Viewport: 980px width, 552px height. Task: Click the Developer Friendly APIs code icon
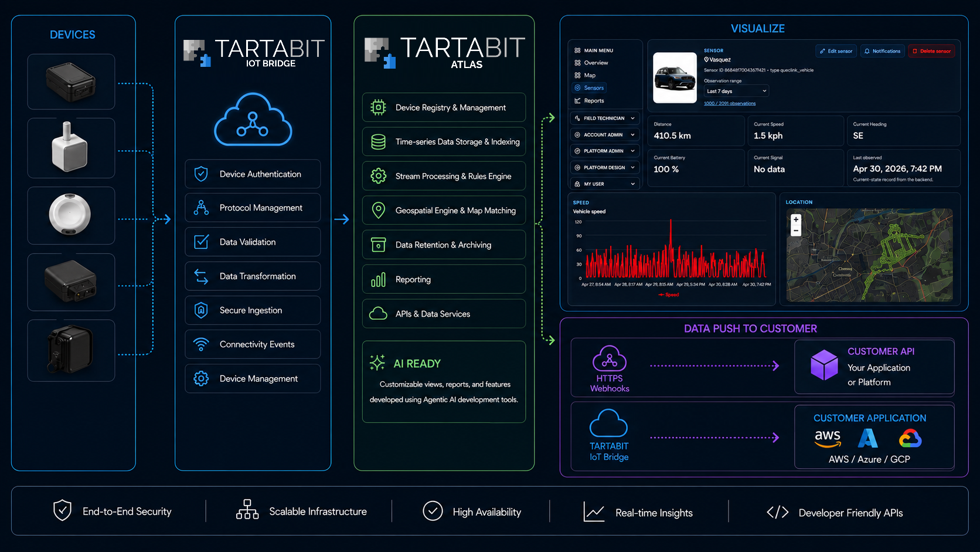pyautogui.click(x=778, y=512)
